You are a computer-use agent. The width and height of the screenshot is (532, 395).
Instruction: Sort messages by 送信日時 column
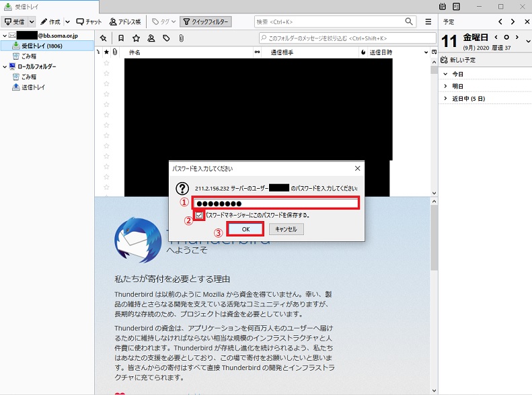[x=381, y=52]
